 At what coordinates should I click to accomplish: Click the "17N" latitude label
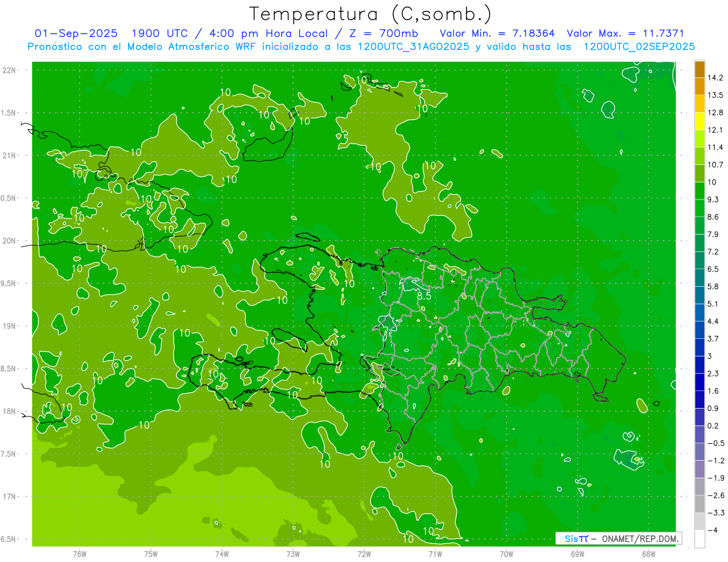tap(10, 497)
